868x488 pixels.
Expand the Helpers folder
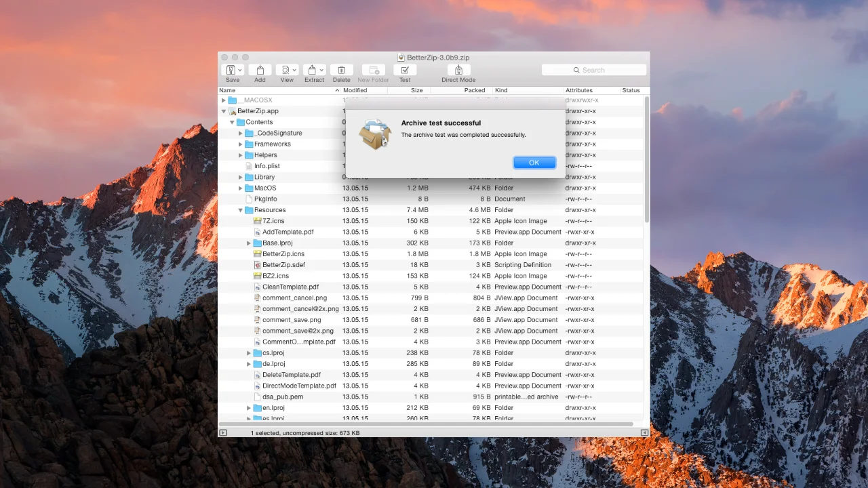pos(240,155)
